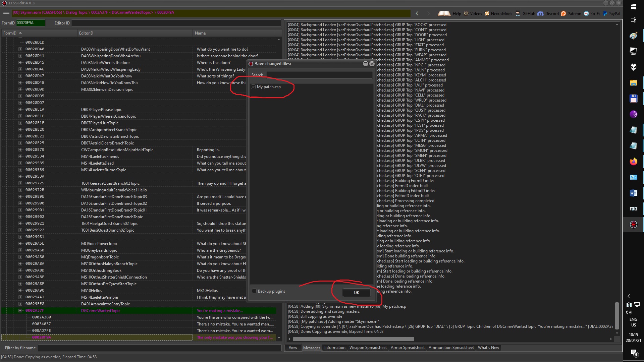Uncheck the My patch.esp checkbox
This screenshot has width=644, height=362.
tap(254, 87)
